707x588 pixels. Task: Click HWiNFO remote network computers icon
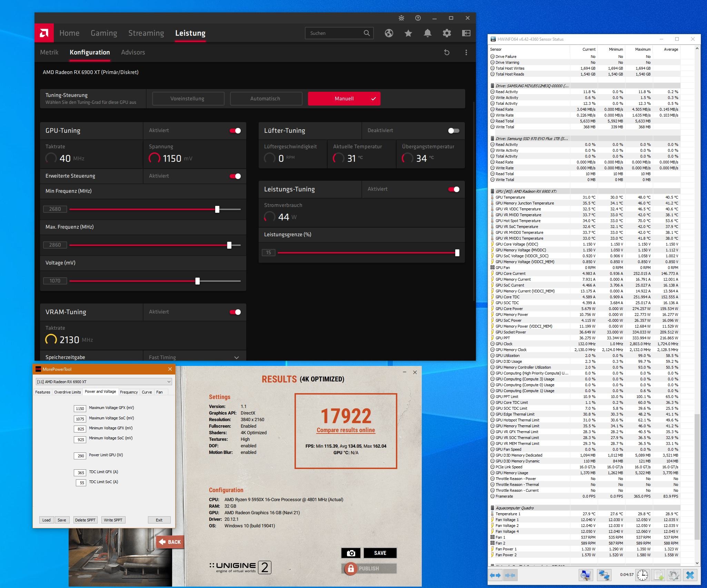tap(604, 575)
